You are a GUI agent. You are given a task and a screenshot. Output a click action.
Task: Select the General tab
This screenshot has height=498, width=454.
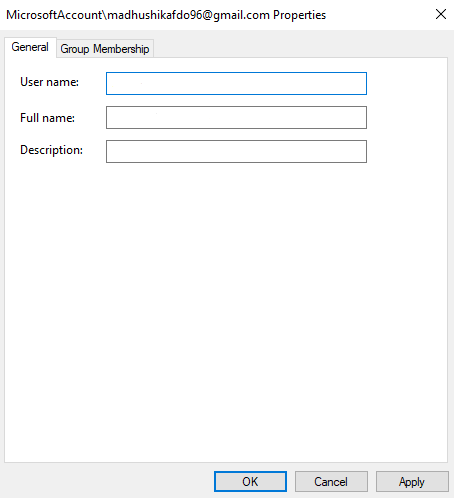point(30,47)
